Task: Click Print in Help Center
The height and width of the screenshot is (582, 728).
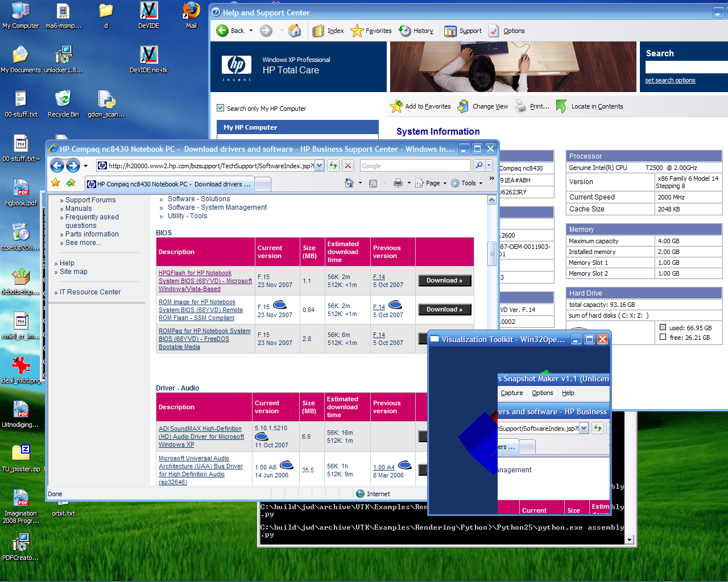Action: (x=532, y=106)
